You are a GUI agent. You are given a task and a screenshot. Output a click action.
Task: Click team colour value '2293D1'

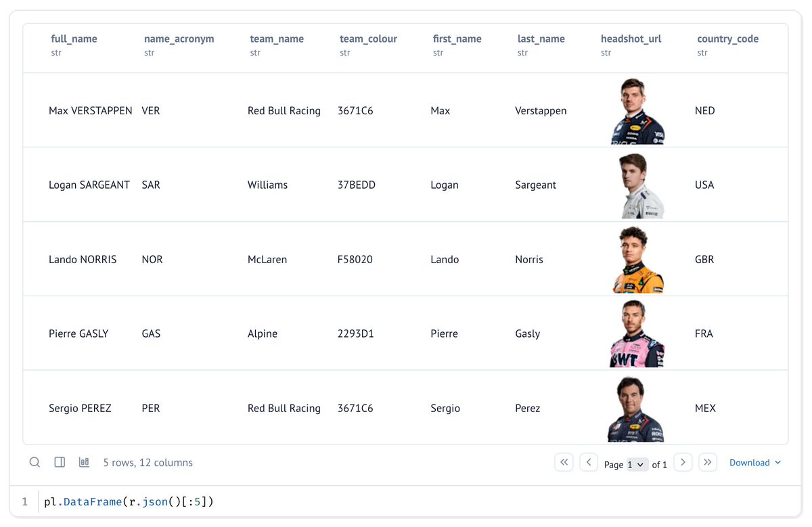[x=356, y=334]
